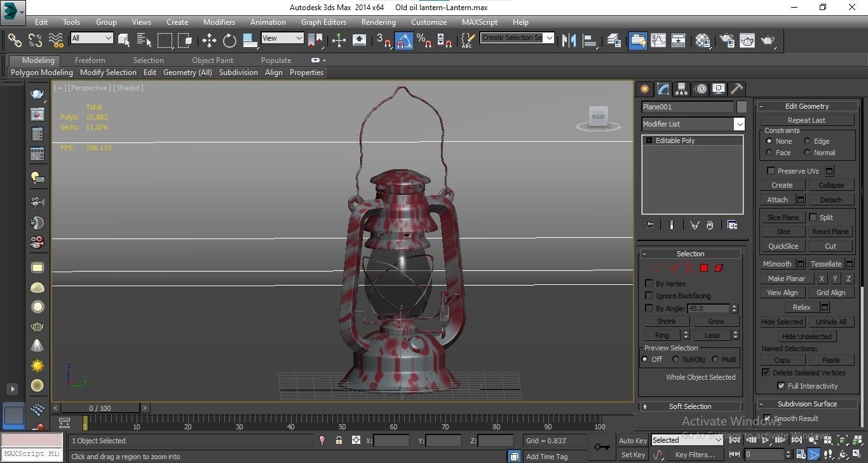Screen dimensions: 868x463
Task: Click the Grow selection button
Action: 716,321
